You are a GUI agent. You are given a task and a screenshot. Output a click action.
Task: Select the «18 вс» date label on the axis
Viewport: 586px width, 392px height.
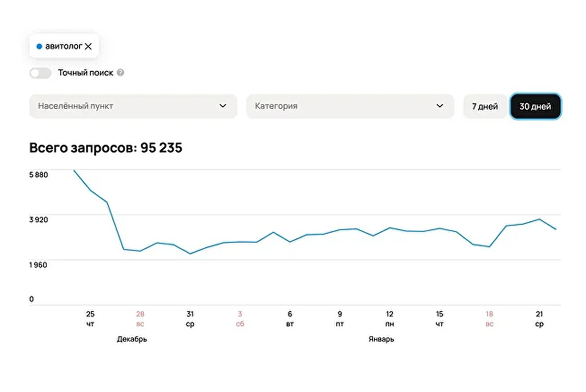click(489, 319)
